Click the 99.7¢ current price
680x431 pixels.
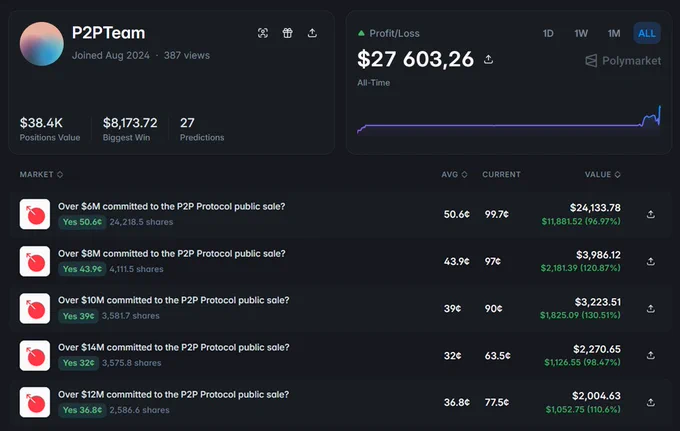497,214
